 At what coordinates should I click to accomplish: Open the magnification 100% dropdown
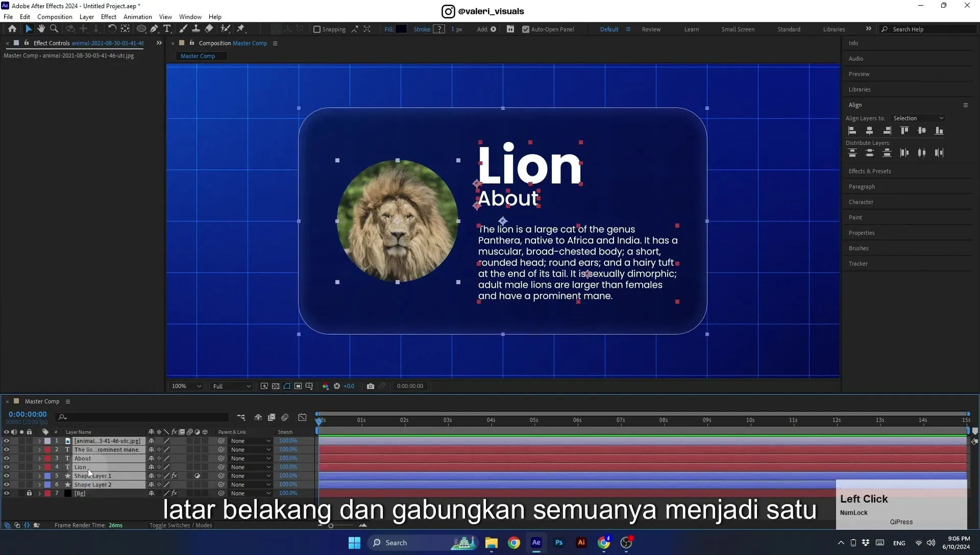pyautogui.click(x=187, y=386)
